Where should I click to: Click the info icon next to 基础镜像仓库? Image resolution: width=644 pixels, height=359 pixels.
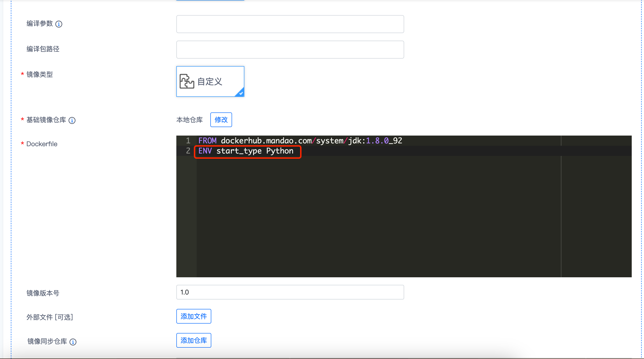coord(72,120)
